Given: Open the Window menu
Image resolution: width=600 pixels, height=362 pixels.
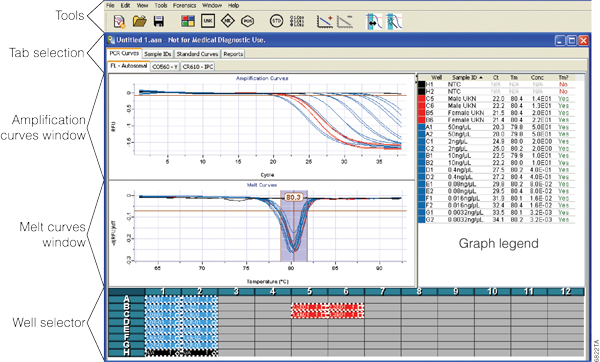Looking at the screenshot, I should (x=212, y=5).
